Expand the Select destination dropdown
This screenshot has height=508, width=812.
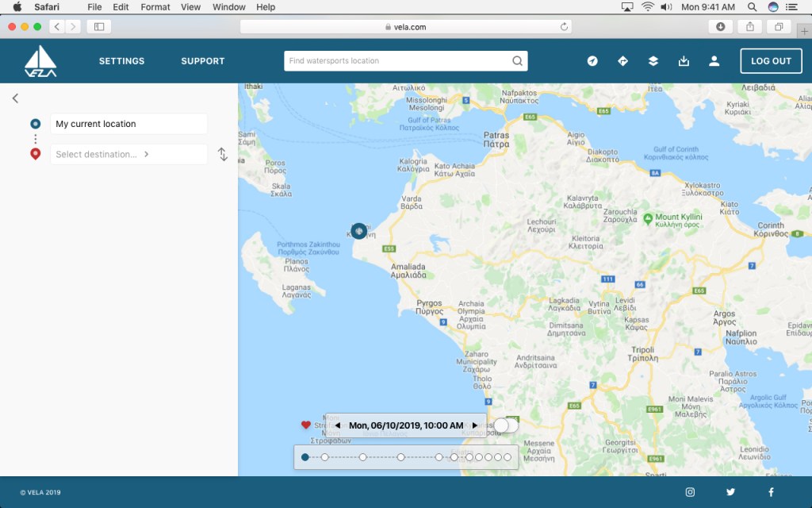pos(128,155)
